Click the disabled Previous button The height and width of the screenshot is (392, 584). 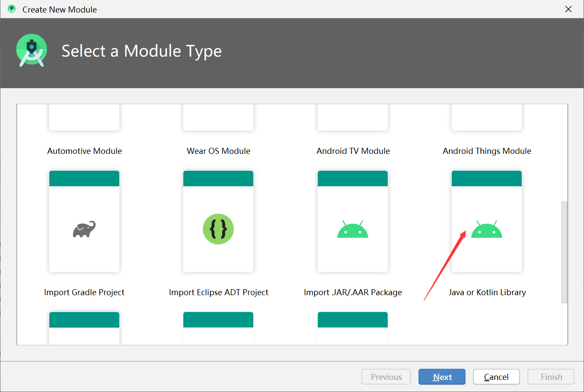tap(386, 377)
